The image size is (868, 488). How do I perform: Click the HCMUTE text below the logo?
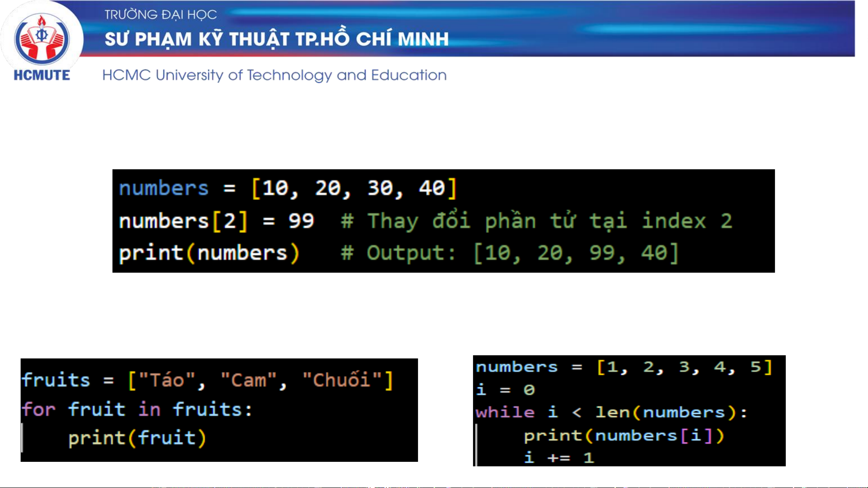point(42,75)
